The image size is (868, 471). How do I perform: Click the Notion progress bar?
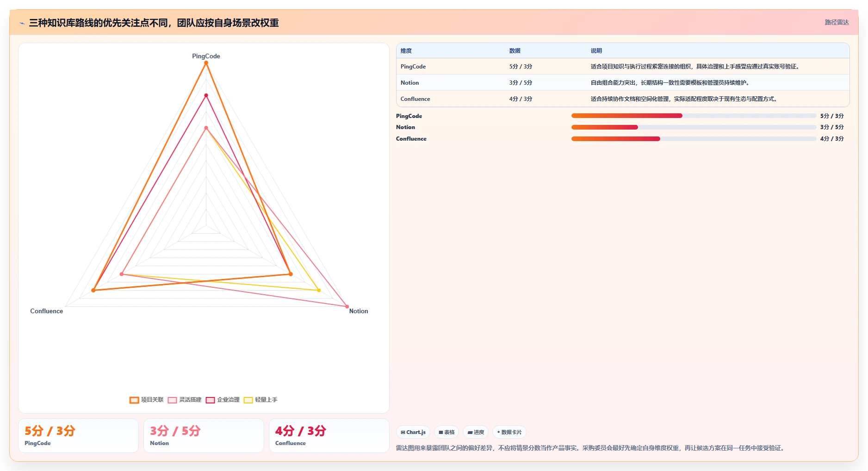[694, 127]
